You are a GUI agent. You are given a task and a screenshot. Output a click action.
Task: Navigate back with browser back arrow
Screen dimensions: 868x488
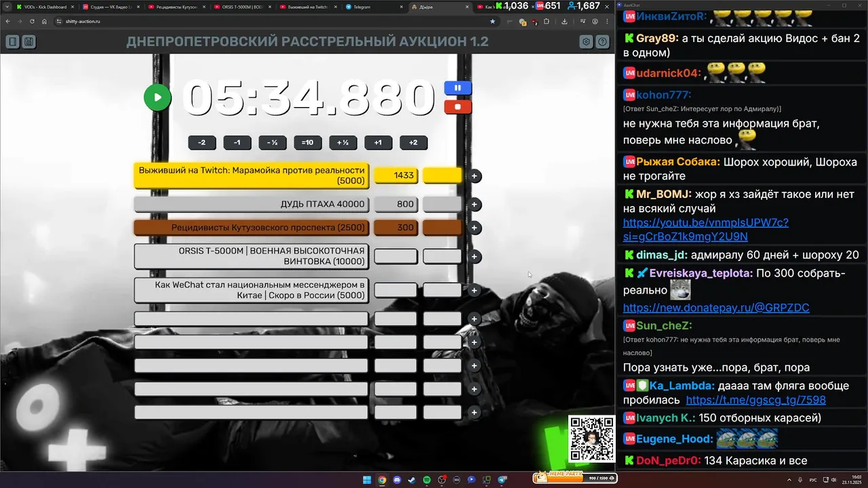click(8, 21)
